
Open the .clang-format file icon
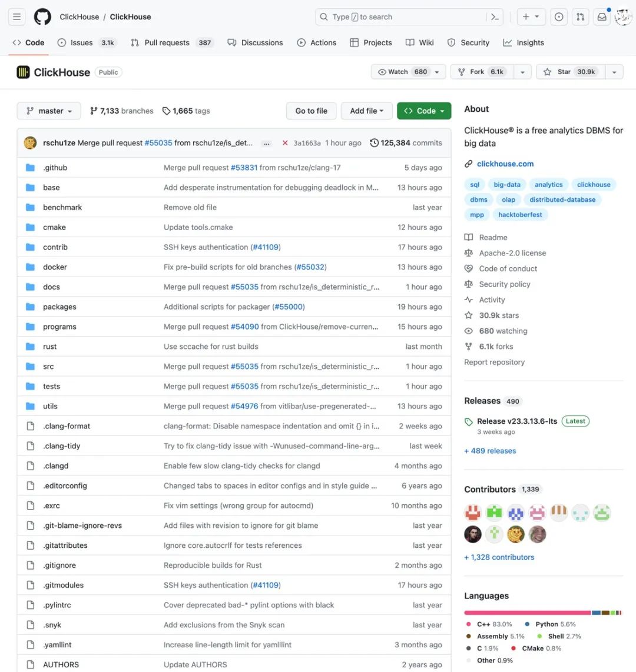[x=31, y=426]
